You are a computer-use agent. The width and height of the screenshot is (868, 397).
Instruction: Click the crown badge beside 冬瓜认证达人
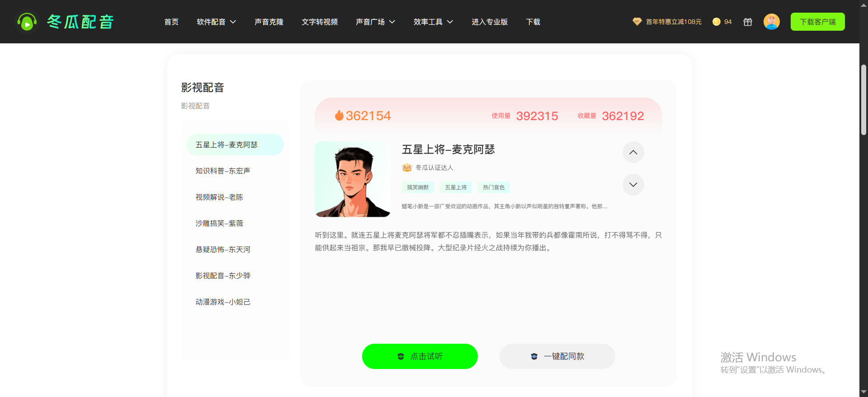407,168
